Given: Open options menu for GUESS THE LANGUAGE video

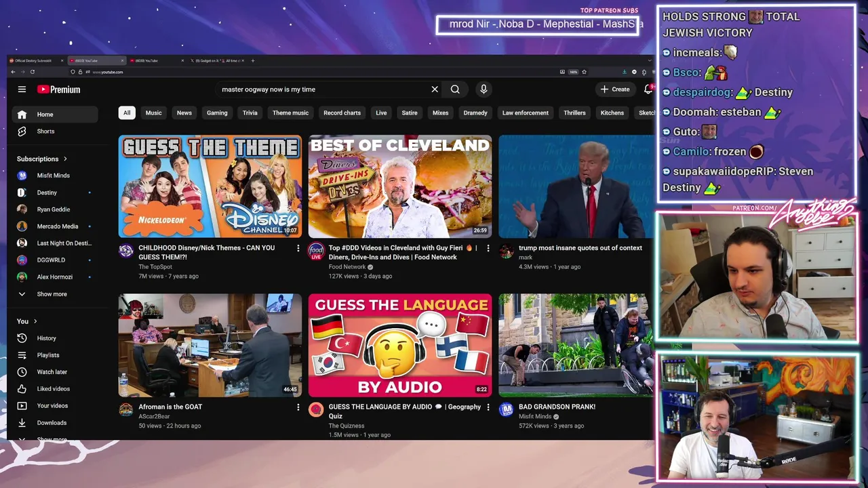Looking at the screenshot, I should click(x=488, y=407).
